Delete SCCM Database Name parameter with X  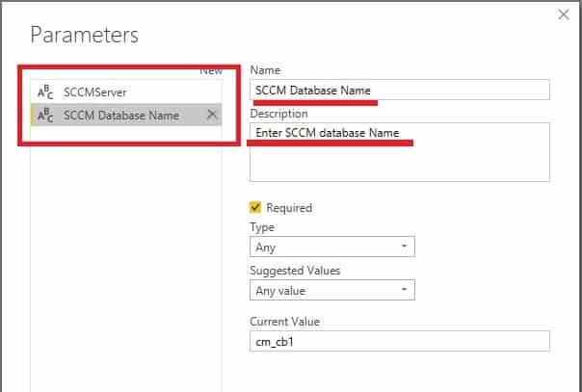tap(212, 115)
